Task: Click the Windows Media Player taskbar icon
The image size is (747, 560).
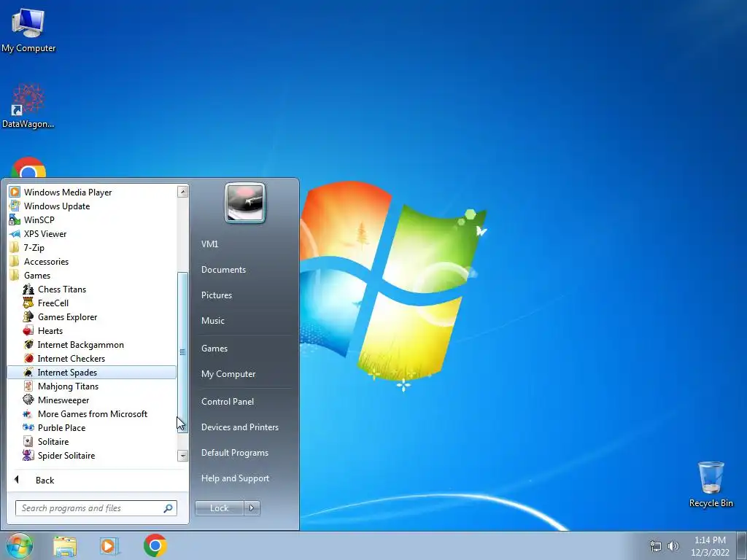Action: point(109,545)
